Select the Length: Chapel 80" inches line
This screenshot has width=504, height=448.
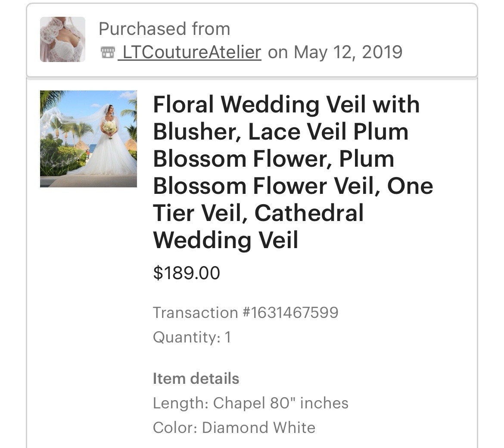coord(250,403)
